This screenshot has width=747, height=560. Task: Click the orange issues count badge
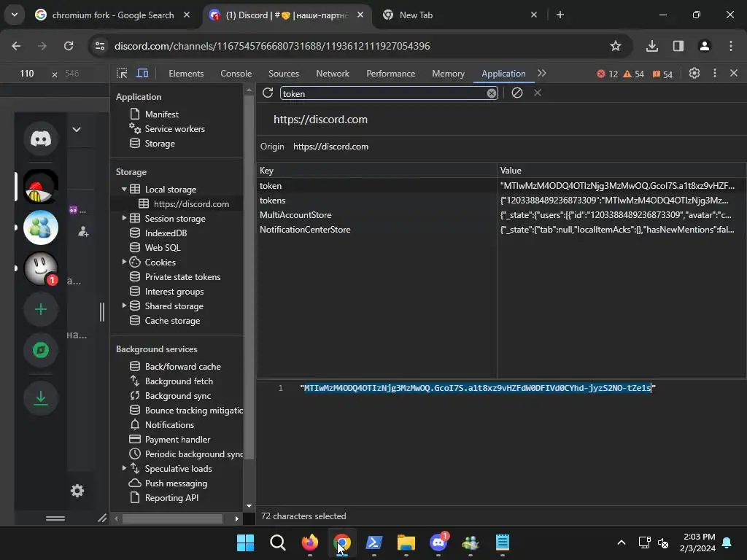pos(662,74)
